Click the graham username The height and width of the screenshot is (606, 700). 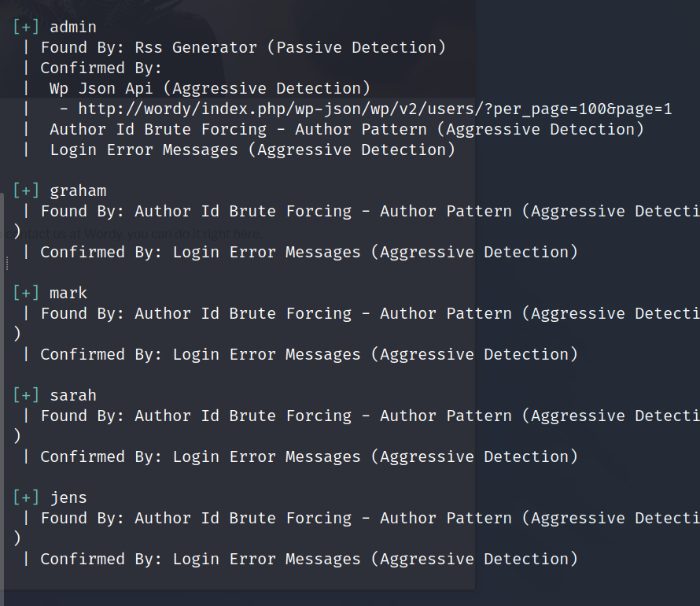78,190
